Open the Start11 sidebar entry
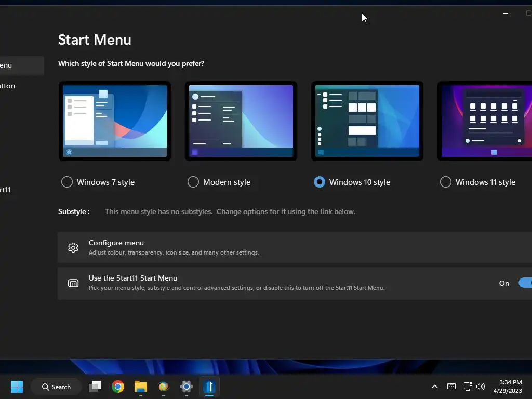The width and height of the screenshot is (532, 399). (x=5, y=190)
